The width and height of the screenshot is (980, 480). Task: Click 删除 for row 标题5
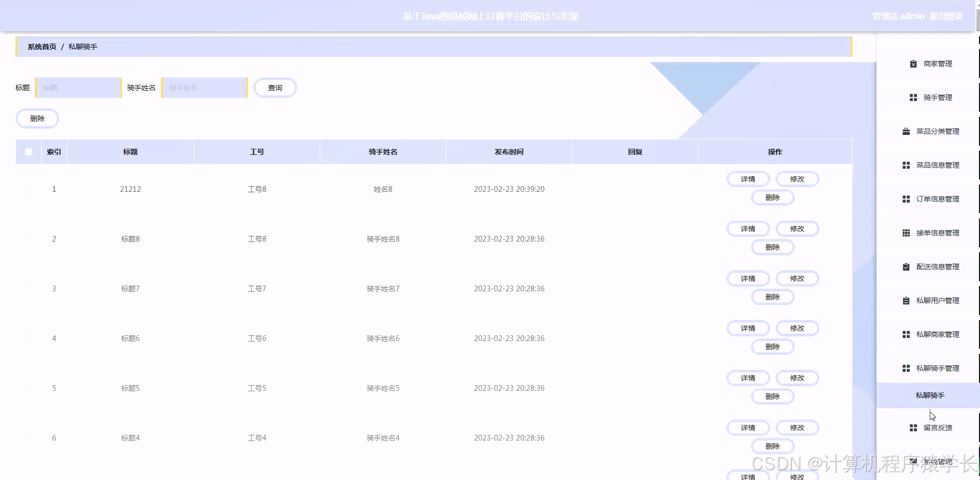click(772, 396)
